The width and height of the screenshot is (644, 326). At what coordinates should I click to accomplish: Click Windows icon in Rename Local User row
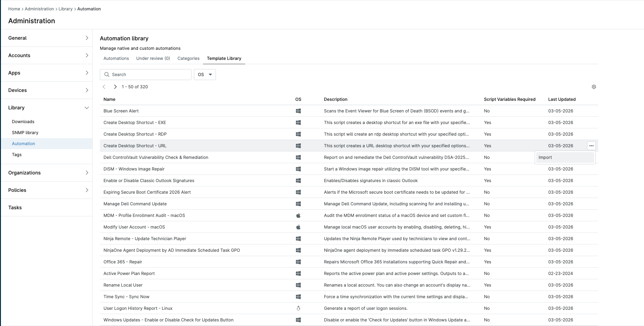tap(298, 285)
